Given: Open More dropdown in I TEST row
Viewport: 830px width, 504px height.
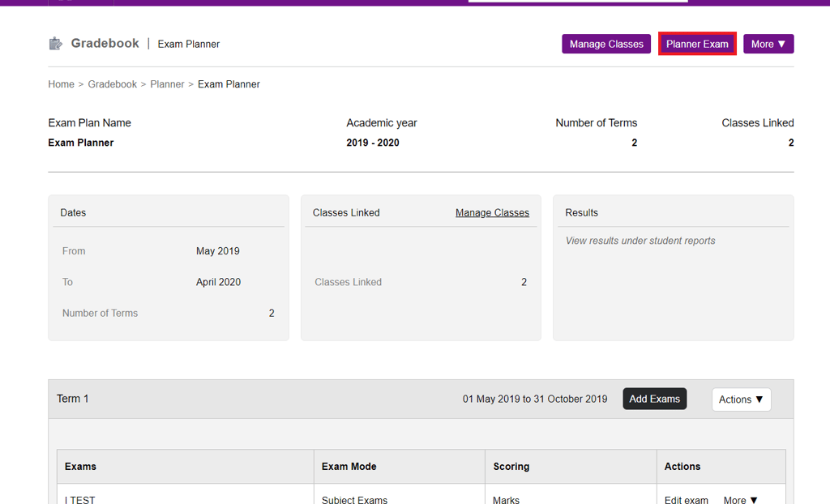Looking at the screenshot, I should click(741, 500).
